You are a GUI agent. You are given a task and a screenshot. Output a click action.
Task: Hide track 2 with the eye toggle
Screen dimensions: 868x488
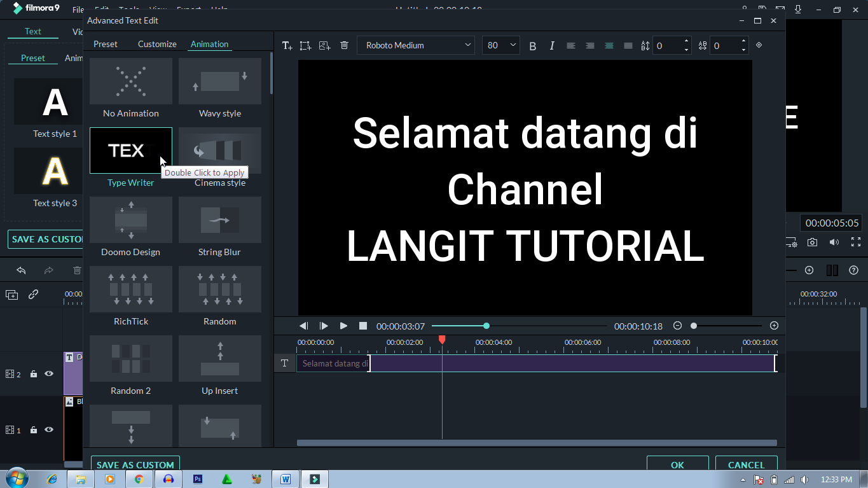(48, 374)
